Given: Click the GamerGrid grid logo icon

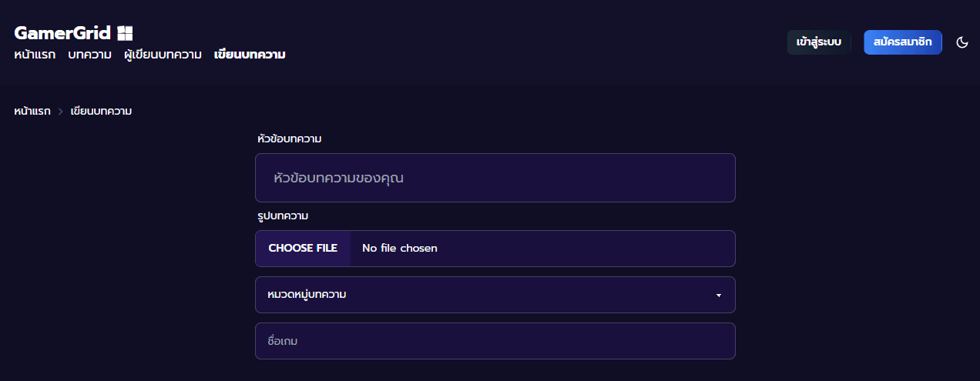Looking at the screenshot, I should tap(125, 33).
